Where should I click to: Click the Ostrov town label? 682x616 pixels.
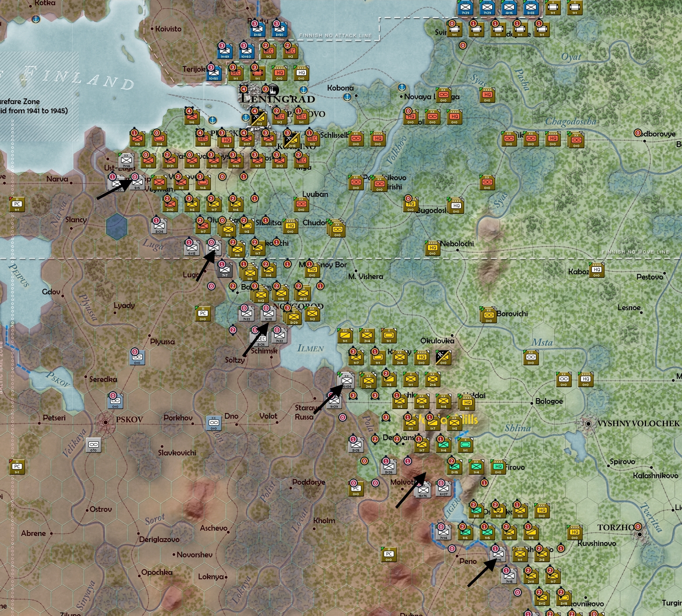pos(100,509)
